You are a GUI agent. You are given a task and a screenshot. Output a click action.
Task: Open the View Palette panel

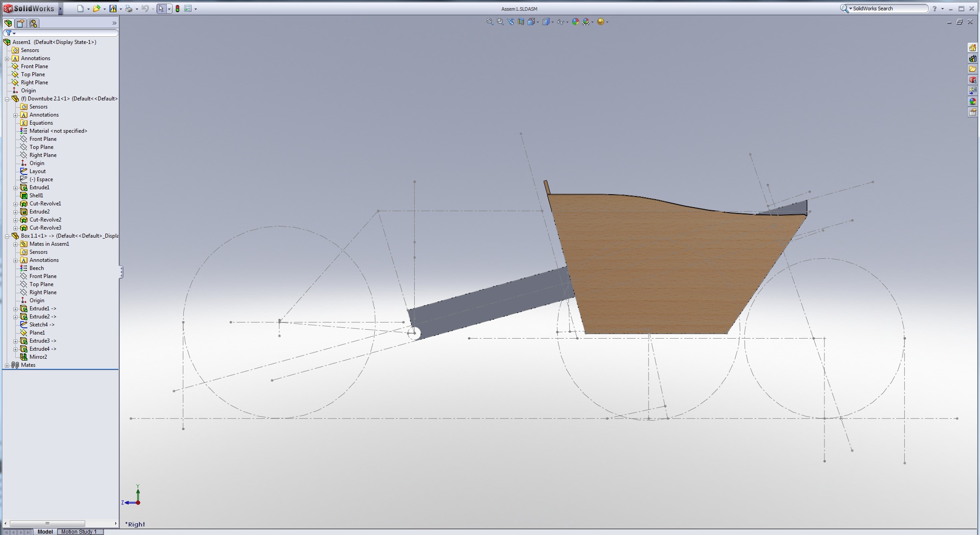click(x=973, y=90)
